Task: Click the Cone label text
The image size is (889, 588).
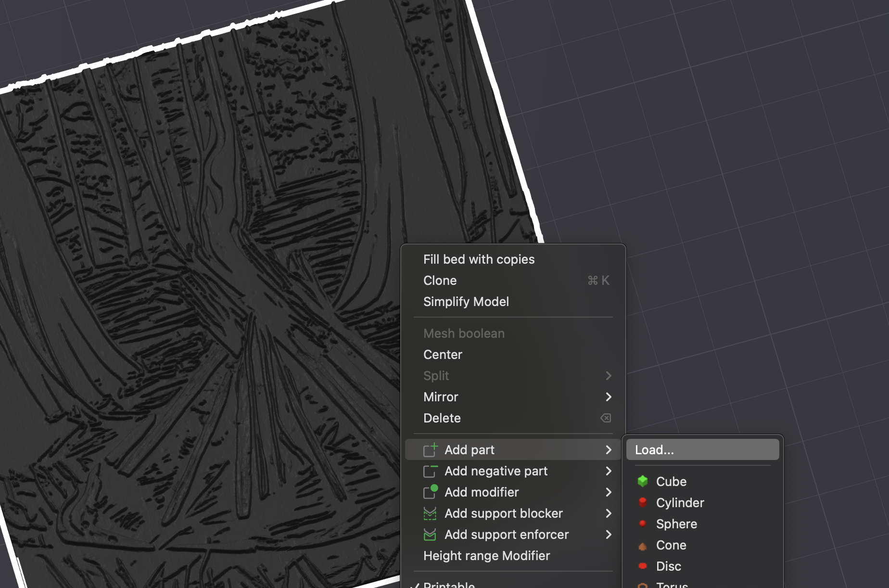Action: point(671,545)
